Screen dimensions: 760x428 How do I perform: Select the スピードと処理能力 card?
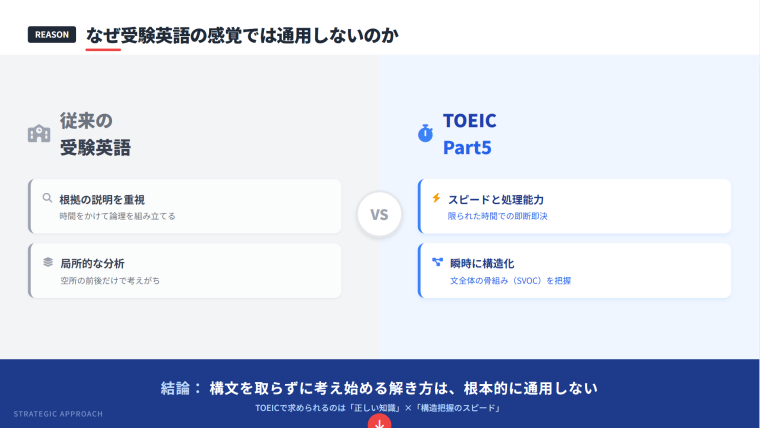click(x=574, y=206)
